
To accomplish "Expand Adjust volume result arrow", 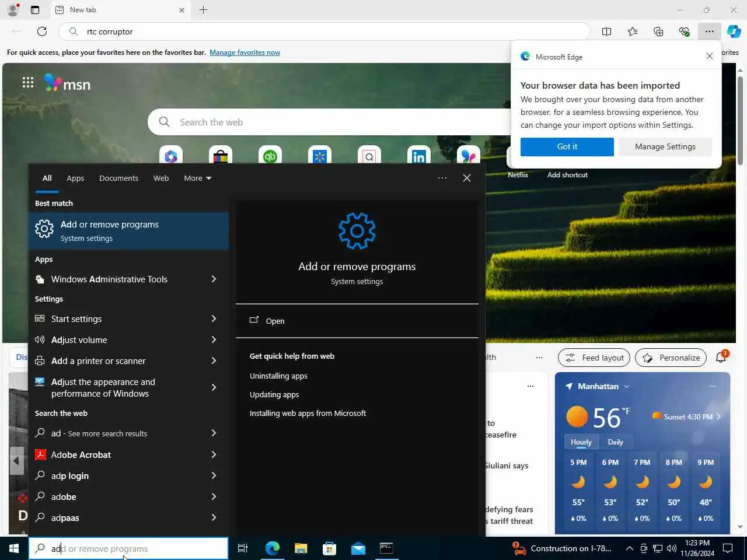I will 214,340.
